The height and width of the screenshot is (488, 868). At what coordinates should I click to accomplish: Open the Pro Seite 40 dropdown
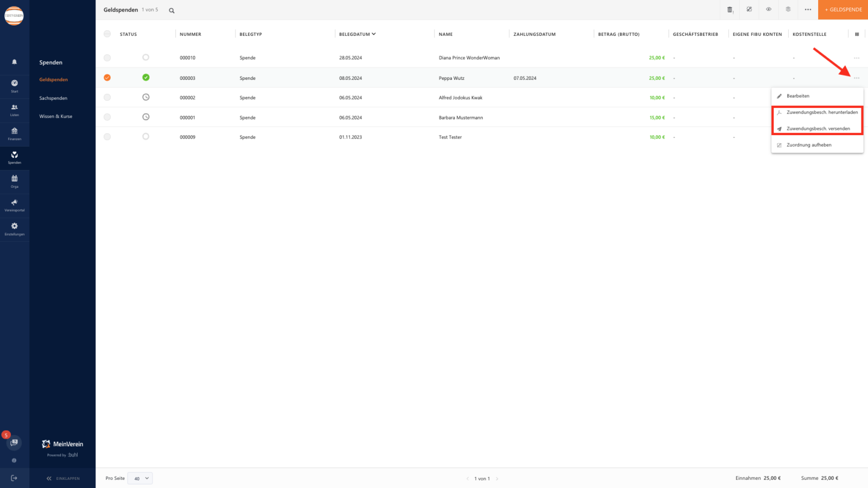[x=140, y=478]
